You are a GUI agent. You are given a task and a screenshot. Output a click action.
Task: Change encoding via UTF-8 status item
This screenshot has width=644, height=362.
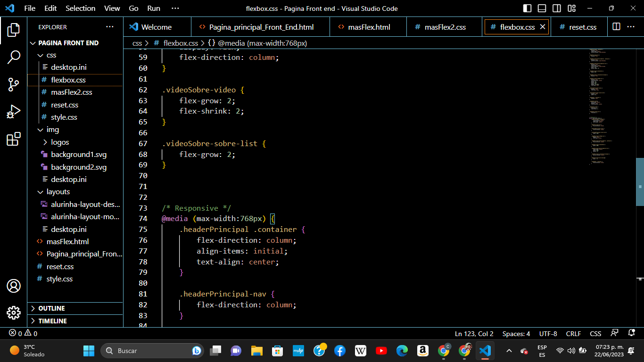(548, 334)
